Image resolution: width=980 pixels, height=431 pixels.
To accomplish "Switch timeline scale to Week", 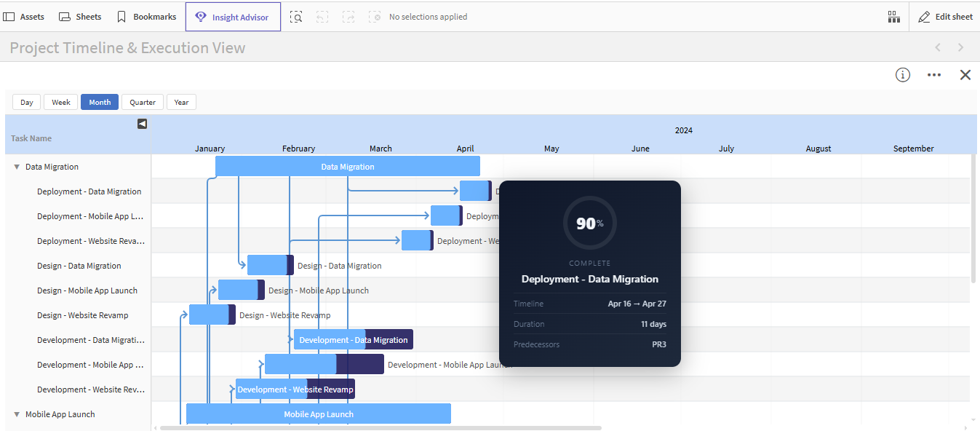I will coord(61,103).
